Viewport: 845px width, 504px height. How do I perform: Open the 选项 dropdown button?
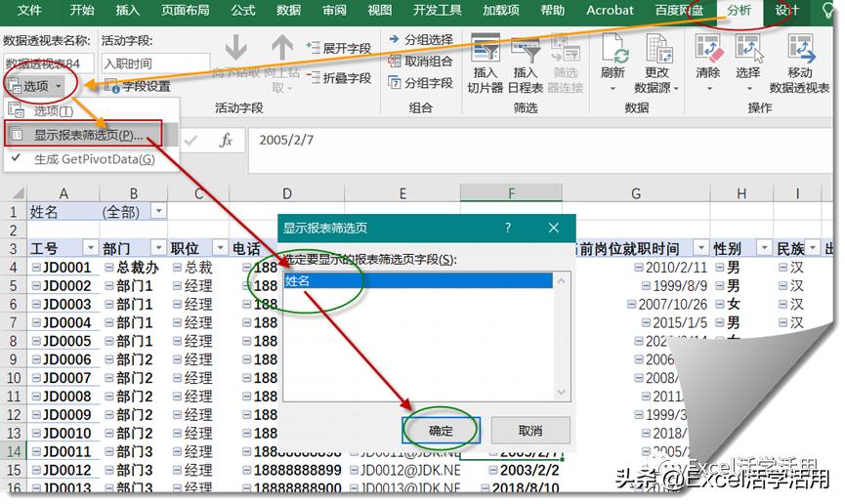(35, 85)
